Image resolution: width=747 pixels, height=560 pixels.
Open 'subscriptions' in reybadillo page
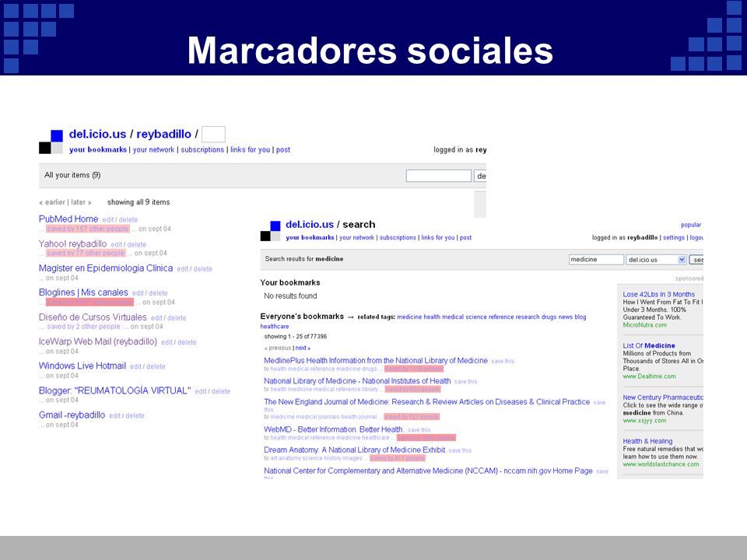click(202, 149)
